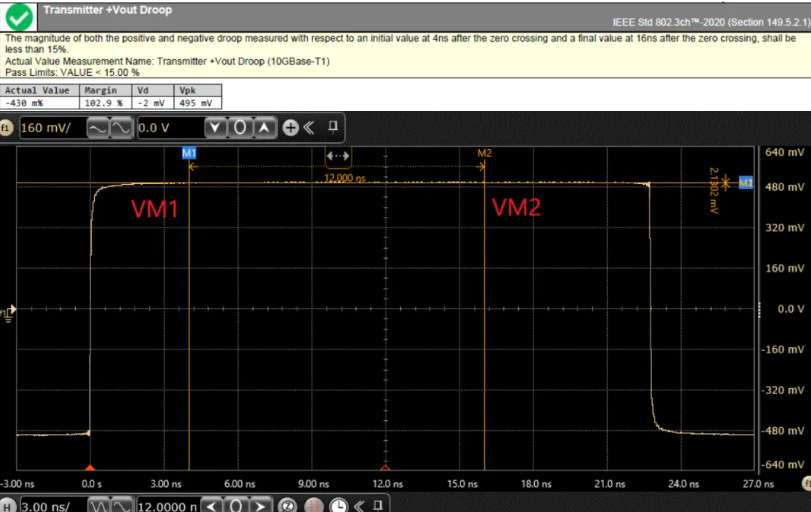Toggle the pin on the vertical toolbar

click(x=333, y=128)
